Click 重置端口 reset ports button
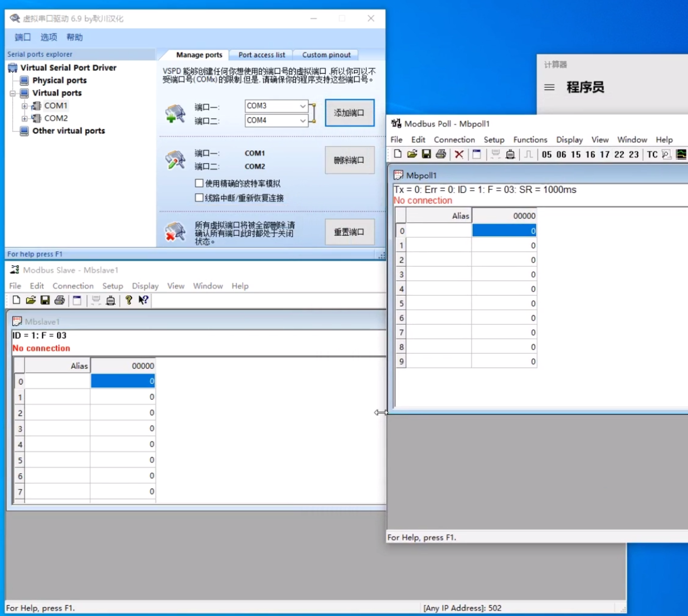Viewport: 688px width, 616px height. click(x=349, y=232)
